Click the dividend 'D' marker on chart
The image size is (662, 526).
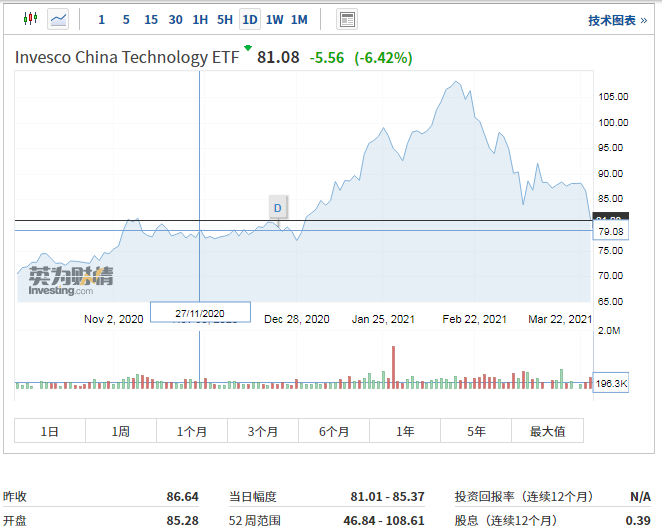click(278, 207)
